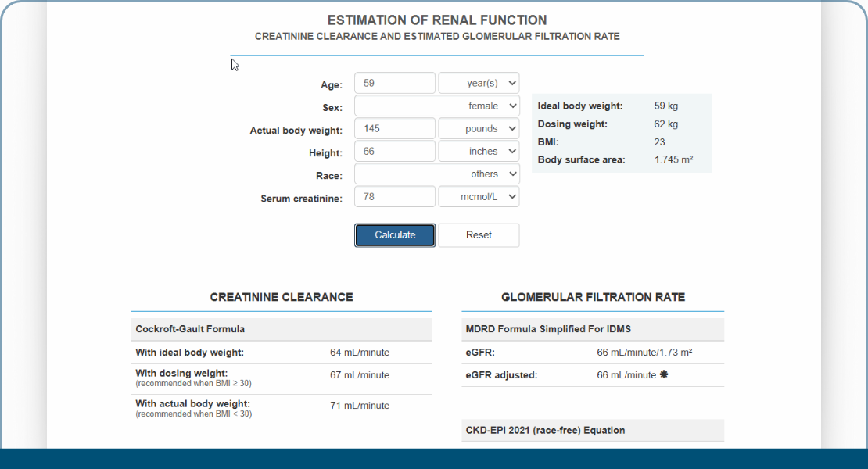Click the Height input field
The height and width of the screenshot is (469, 868).
click(x=395, y=151)
